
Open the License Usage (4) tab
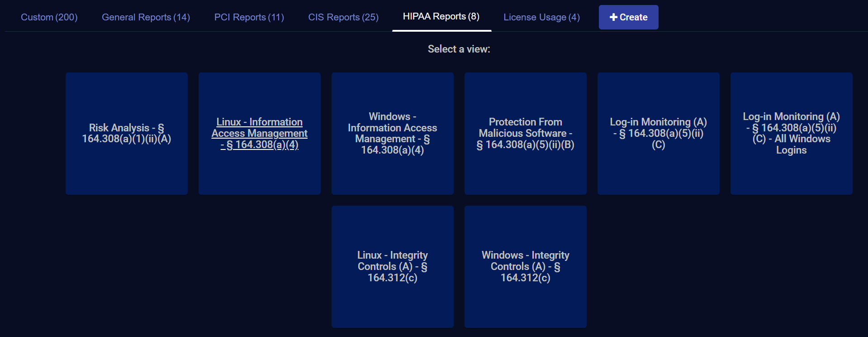pos(541,17)
